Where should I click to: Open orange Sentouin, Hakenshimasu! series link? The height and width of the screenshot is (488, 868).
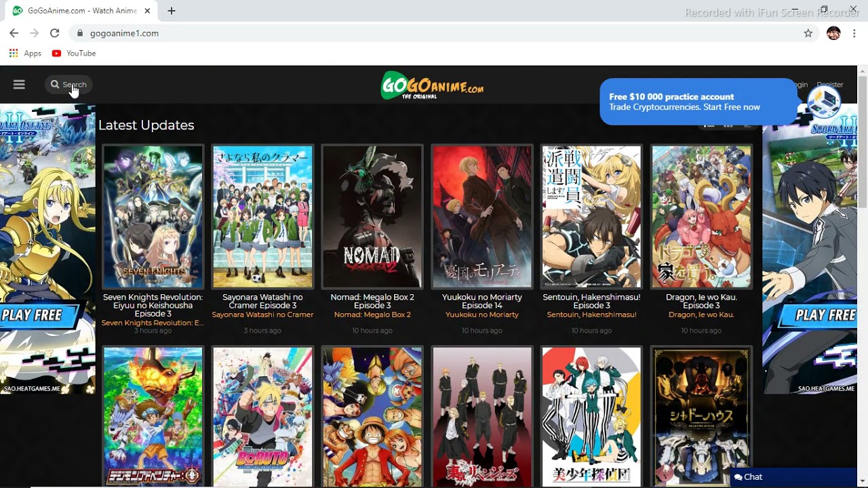tap(592, 314)
